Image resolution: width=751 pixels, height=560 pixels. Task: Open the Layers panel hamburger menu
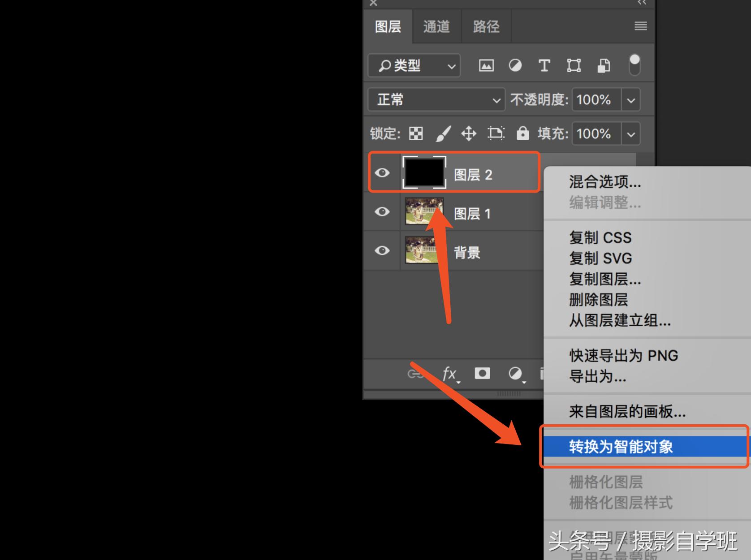pos(641,26)
